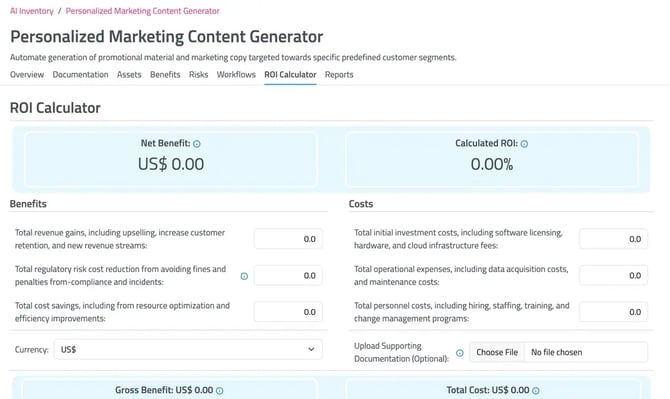Click the total revenue gains input field
The height and width of the screenshot is (399, 670).
tap(288, 239)
